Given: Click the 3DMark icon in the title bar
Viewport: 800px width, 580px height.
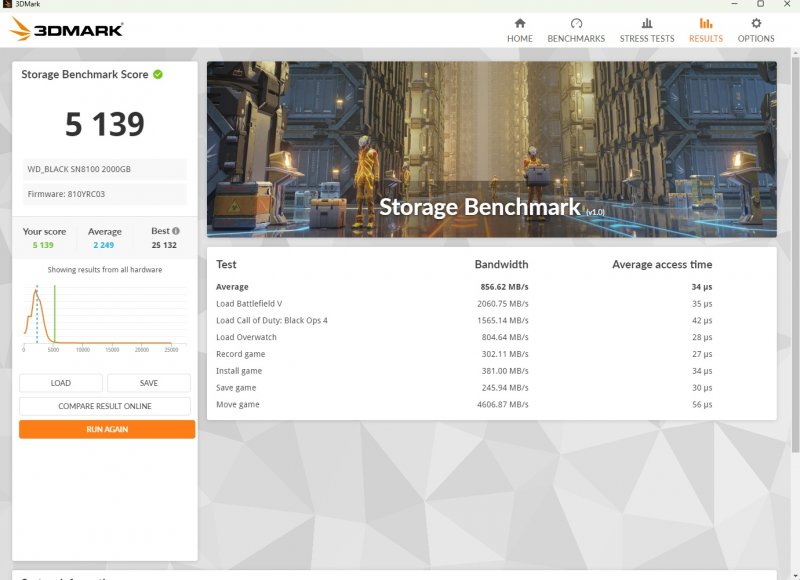Looking at the screenshot, I should tap(9, 5).
